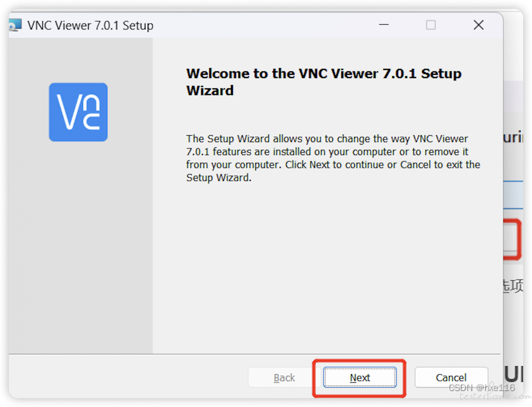Viewport: 532px width, 407px height.
Task: Minimize the setup wizard window
Action: [x=384, y=25]
